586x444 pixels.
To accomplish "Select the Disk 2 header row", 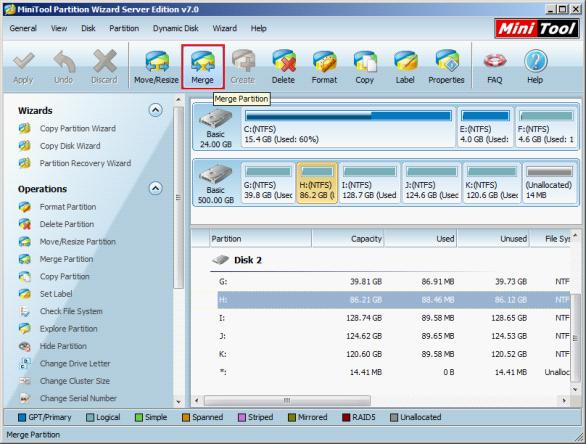I will pyautogui.click(x=391, y=260).
